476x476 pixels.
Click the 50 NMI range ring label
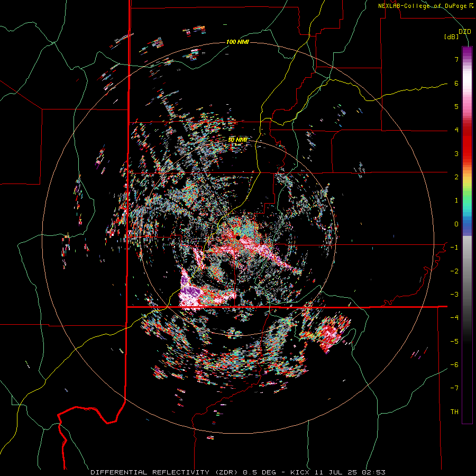tap(237, 140)
